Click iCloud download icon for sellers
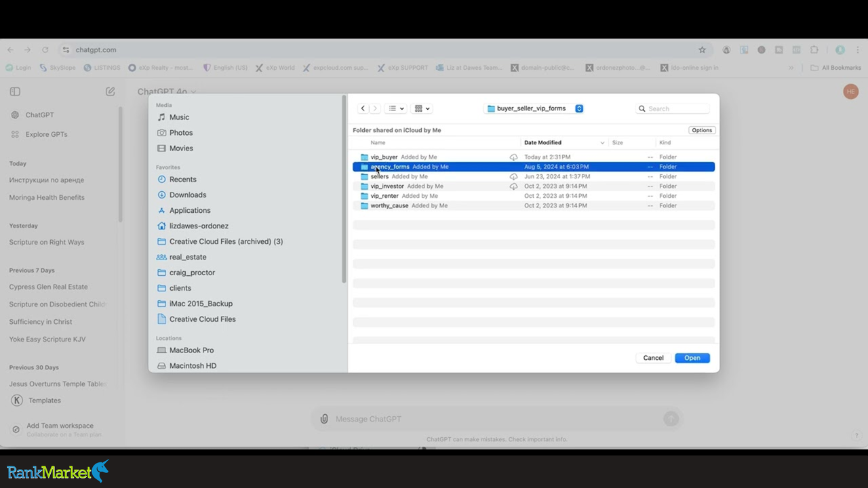Image resolution: width=868 pixels, height=488 pixels. [513, 176]
